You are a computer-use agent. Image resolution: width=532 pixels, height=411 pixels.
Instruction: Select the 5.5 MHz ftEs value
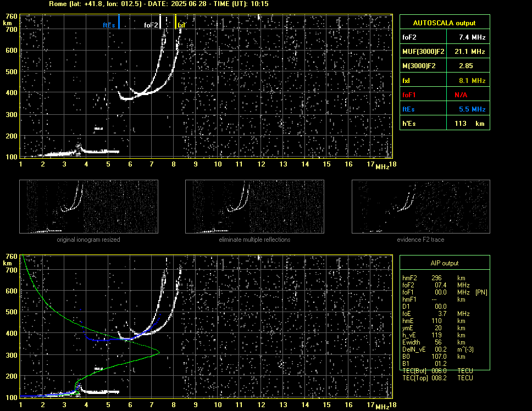tap(472, 109)
